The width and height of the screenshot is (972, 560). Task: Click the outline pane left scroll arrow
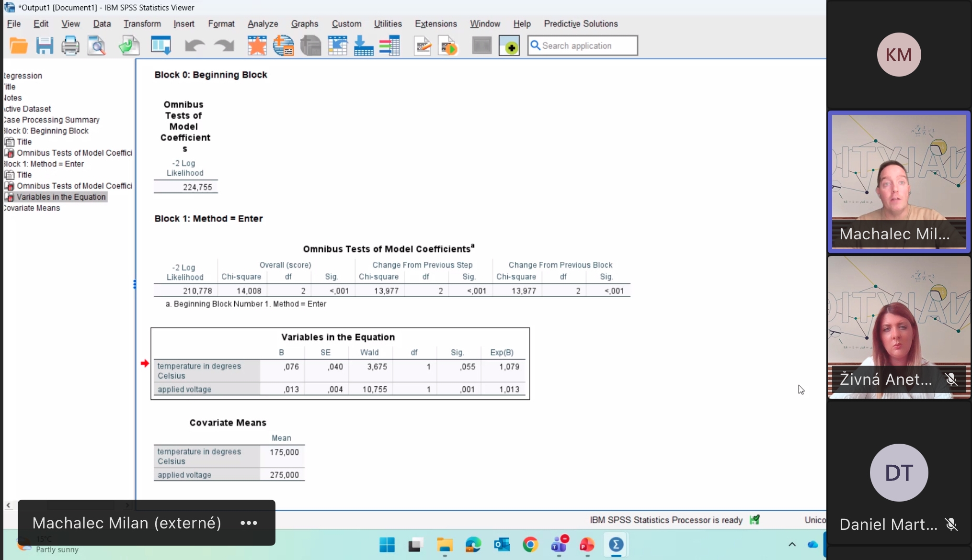click(x=8, y=505)
